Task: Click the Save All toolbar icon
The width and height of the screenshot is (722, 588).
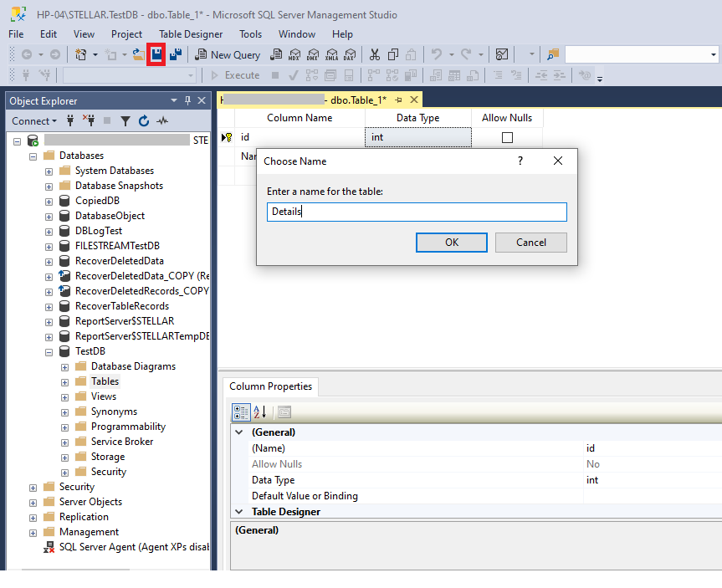Action: [x=175, y=54]
